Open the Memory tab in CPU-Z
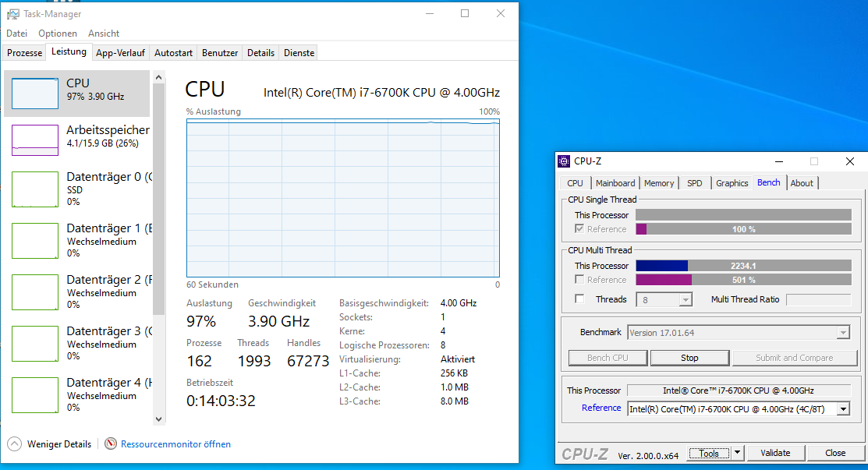This screenshot has width=868, height=470. point(659,183)
